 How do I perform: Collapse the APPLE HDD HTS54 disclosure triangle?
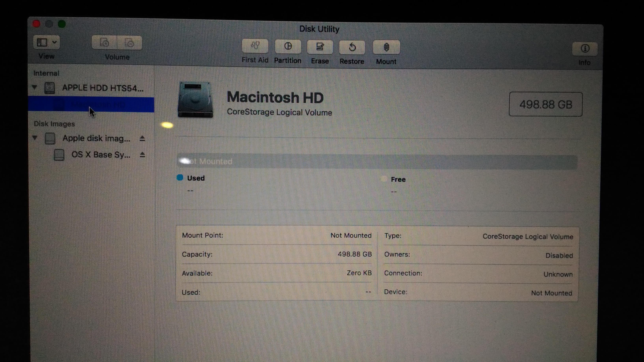(x=35, y=87)
